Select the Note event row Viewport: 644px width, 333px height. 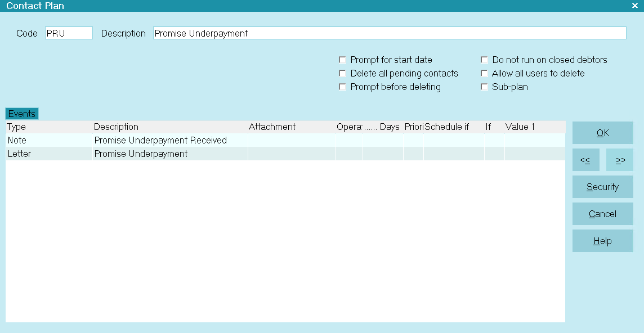285,141
